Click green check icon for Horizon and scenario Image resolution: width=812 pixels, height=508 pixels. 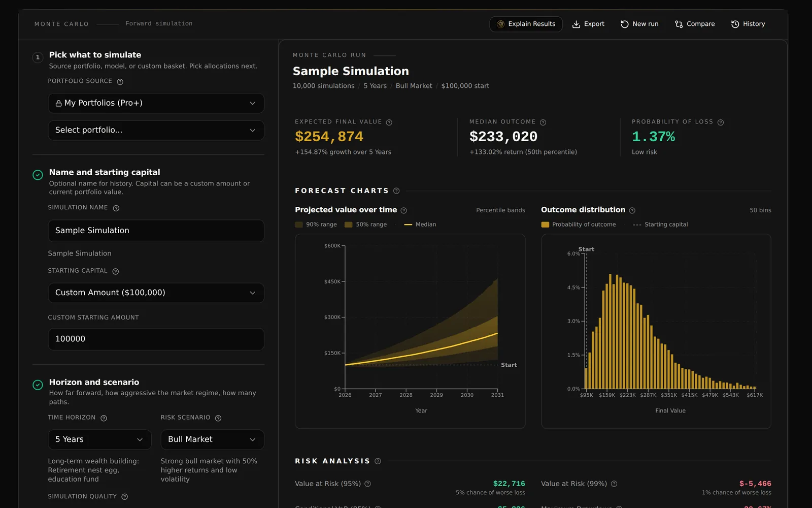click(38, 385)
